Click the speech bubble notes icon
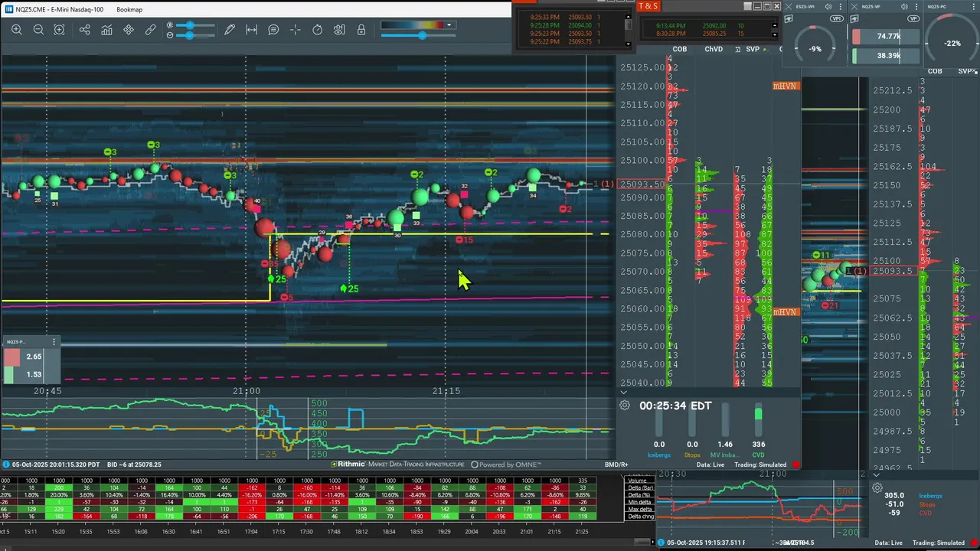This screenshot has width=980, height=551. coord(273,30)
